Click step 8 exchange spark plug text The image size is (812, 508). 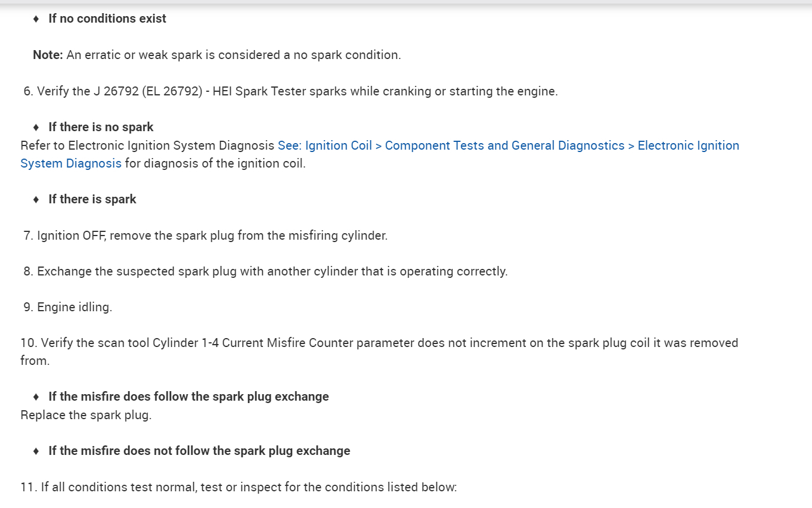(x=272, y=271)
